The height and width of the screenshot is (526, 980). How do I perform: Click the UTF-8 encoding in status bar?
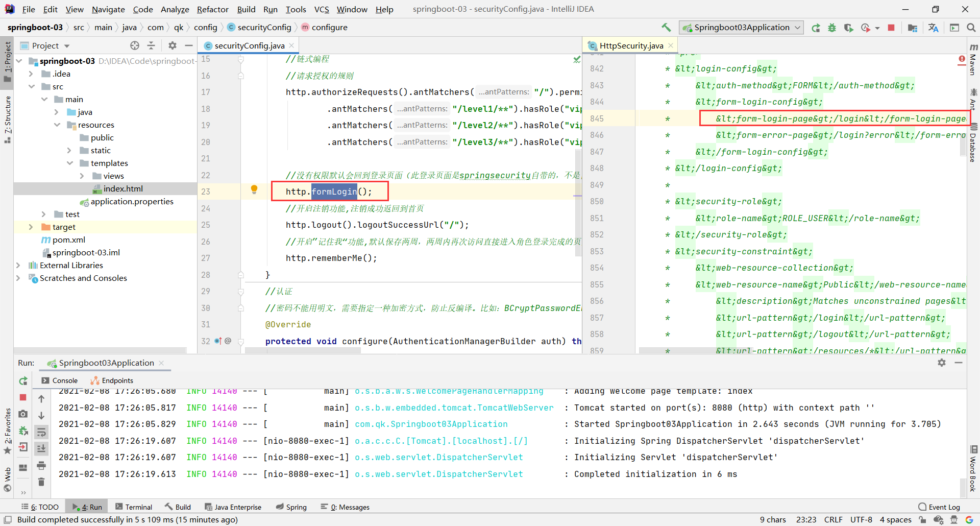pyautogui.click(x=861, y=520)
